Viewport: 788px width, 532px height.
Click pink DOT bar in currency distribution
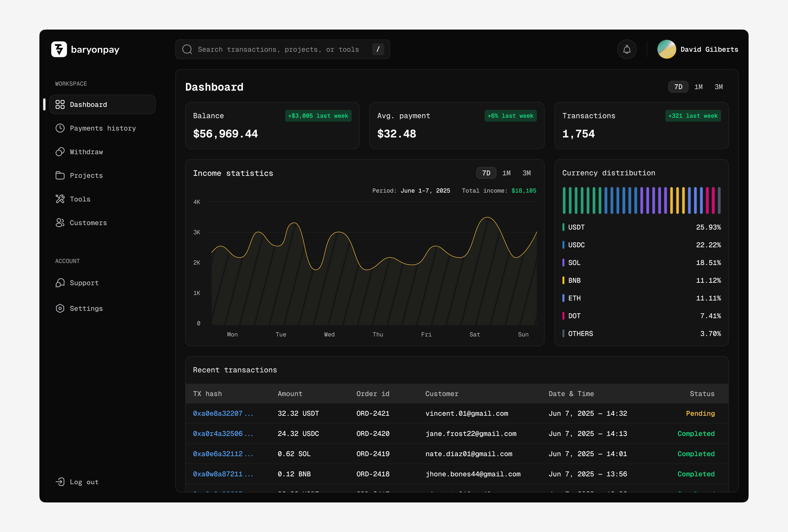[x=707, y=200]
